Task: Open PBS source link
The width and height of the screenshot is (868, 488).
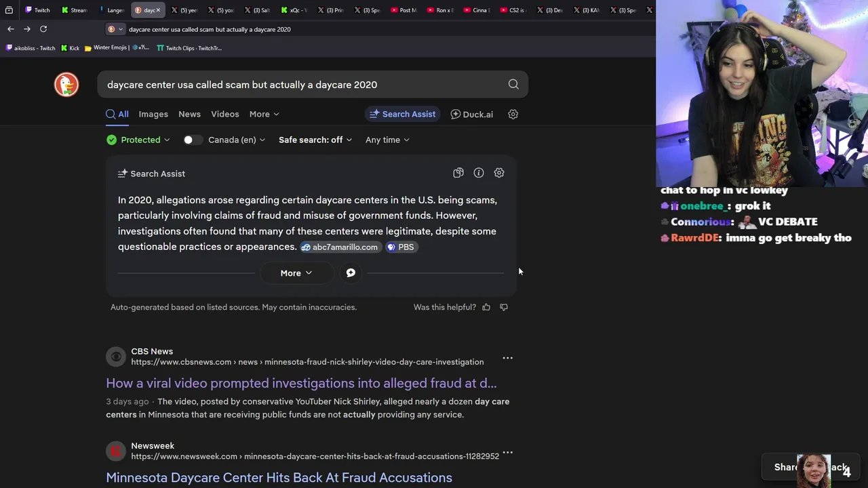Action: point(400,247)
